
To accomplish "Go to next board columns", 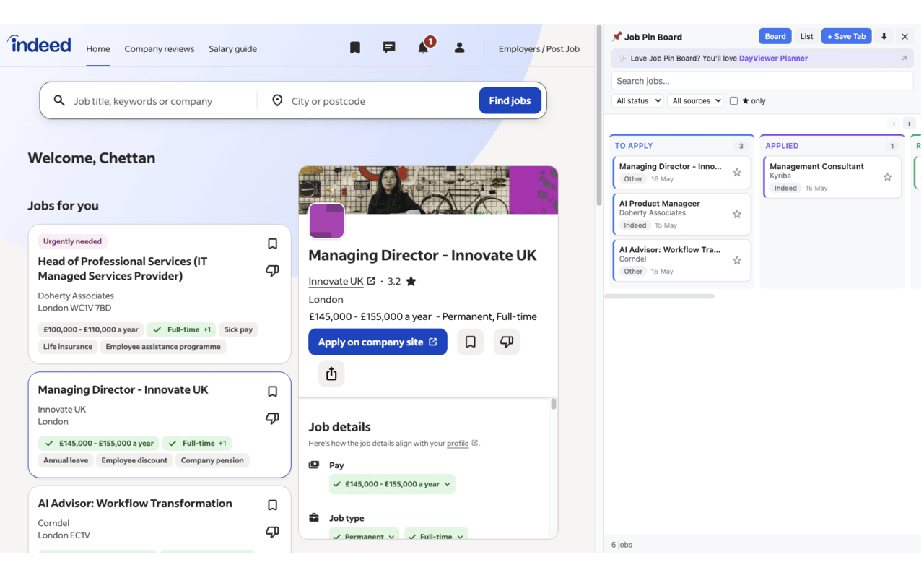I will click(x=910, y=124).
